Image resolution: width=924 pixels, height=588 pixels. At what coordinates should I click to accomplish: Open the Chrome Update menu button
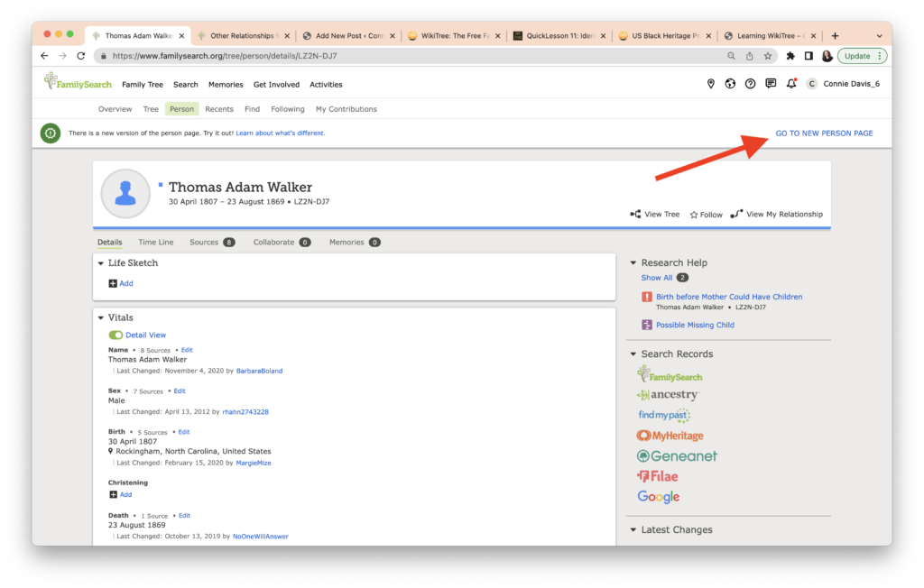coord(862,56)
